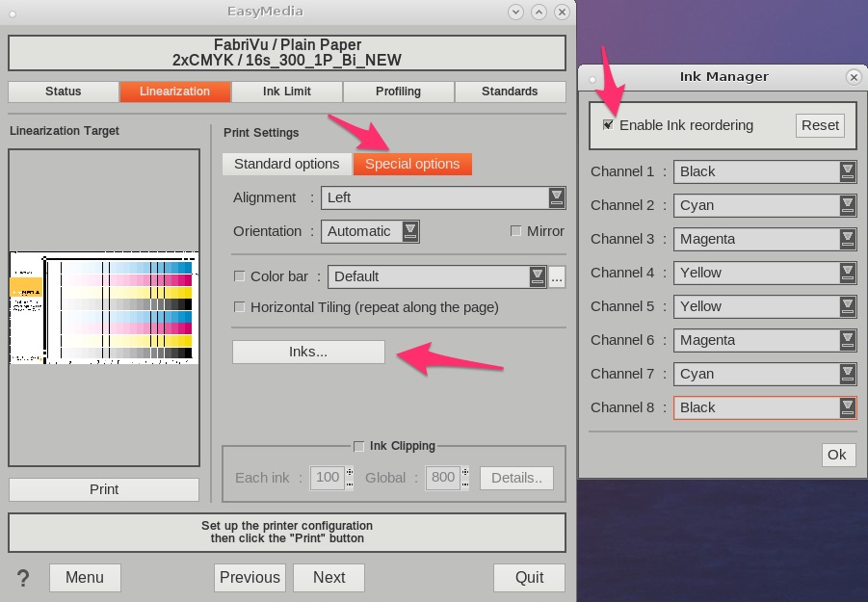Open the Color bar Default dropdown

[437, 276]
